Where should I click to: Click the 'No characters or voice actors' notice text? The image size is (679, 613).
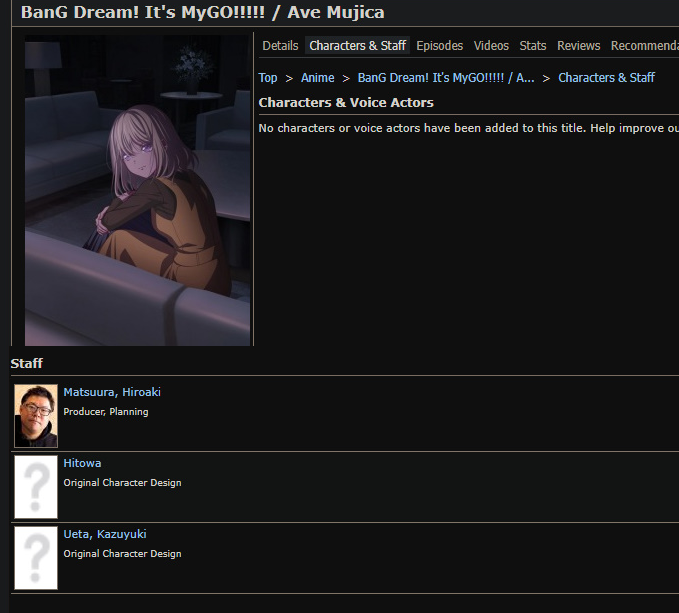pos(469,128)
